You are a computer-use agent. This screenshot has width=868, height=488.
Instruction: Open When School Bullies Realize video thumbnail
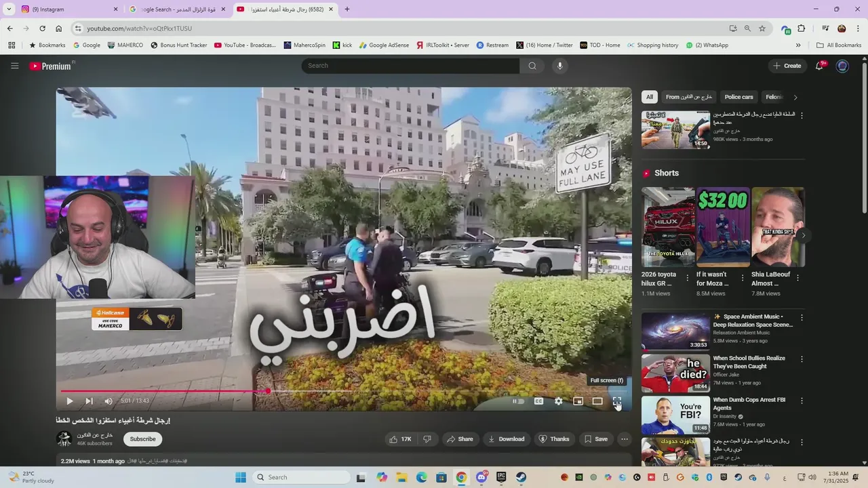click(x=675, y=373)
